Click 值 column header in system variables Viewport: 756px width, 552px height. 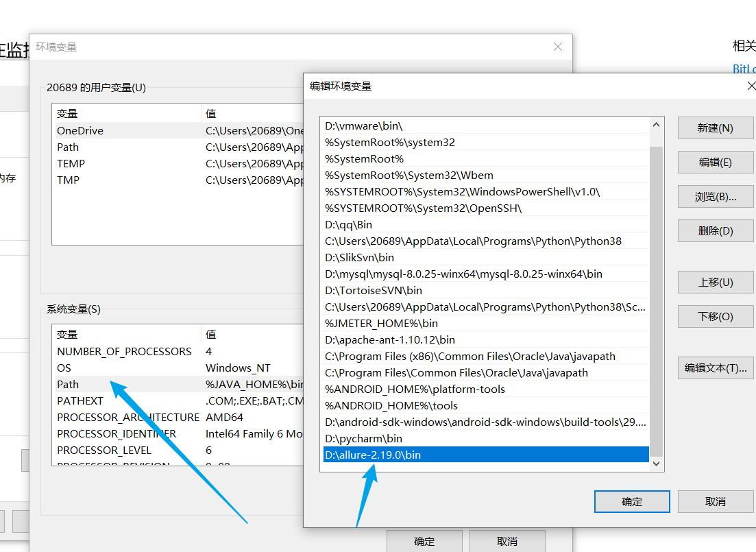pos(252,335)
